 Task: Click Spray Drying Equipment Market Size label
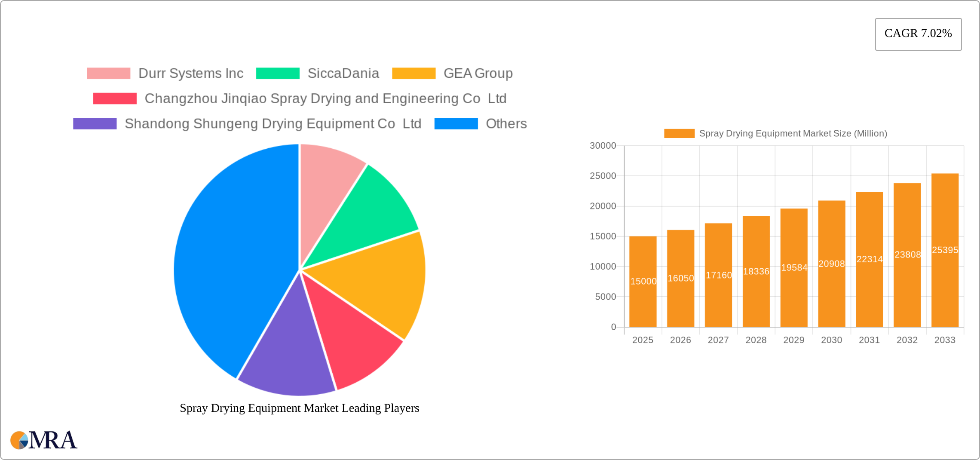(x=793, y=134)
